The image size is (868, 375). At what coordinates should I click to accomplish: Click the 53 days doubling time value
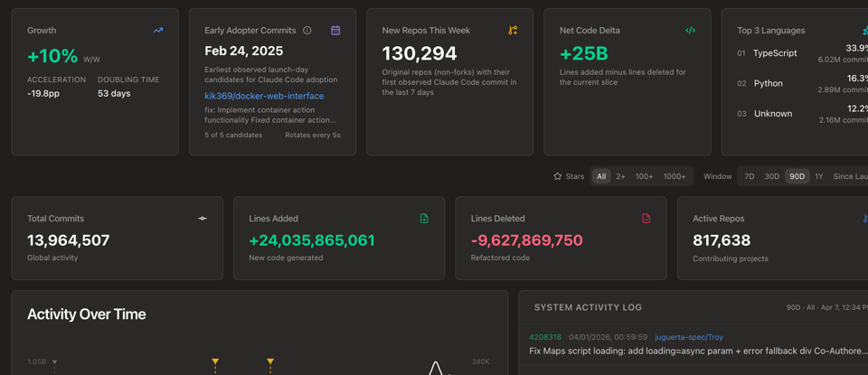(114, 93)
